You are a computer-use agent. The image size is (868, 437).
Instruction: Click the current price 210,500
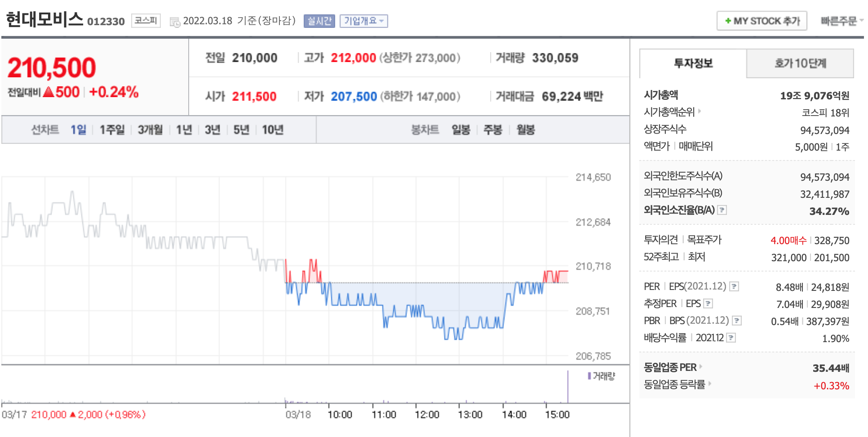[52, 68]
